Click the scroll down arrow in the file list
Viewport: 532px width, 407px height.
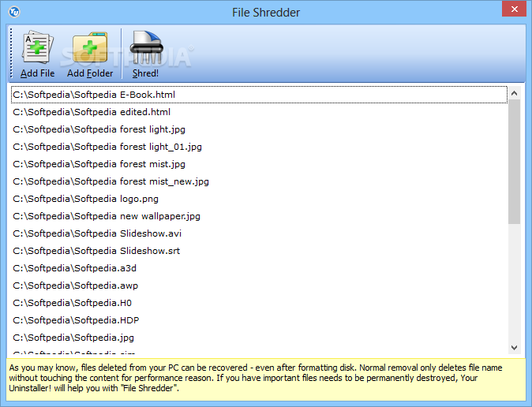click(x=514, y=348)
